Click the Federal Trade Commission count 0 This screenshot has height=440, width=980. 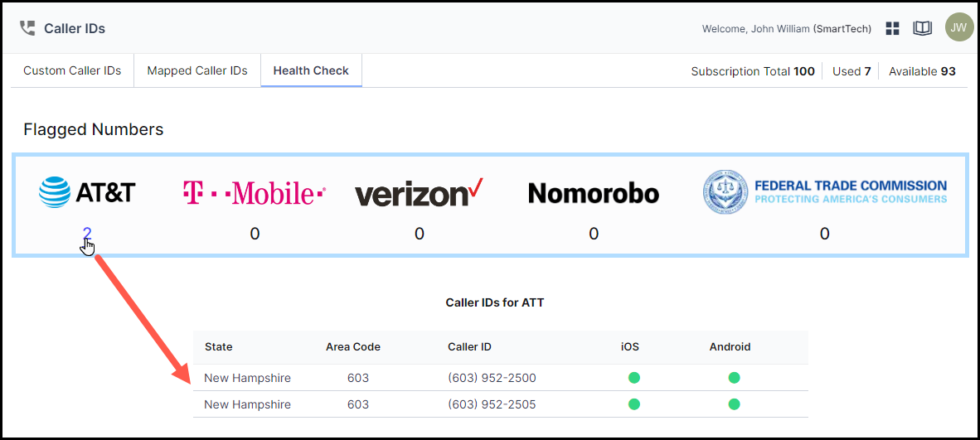tap(824, 234)
